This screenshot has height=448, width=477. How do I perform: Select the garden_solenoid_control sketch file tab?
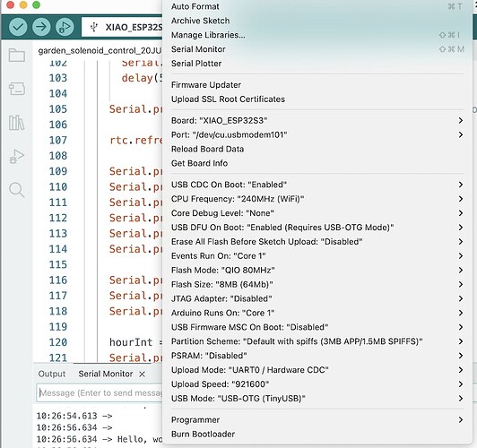pos(100,50)
